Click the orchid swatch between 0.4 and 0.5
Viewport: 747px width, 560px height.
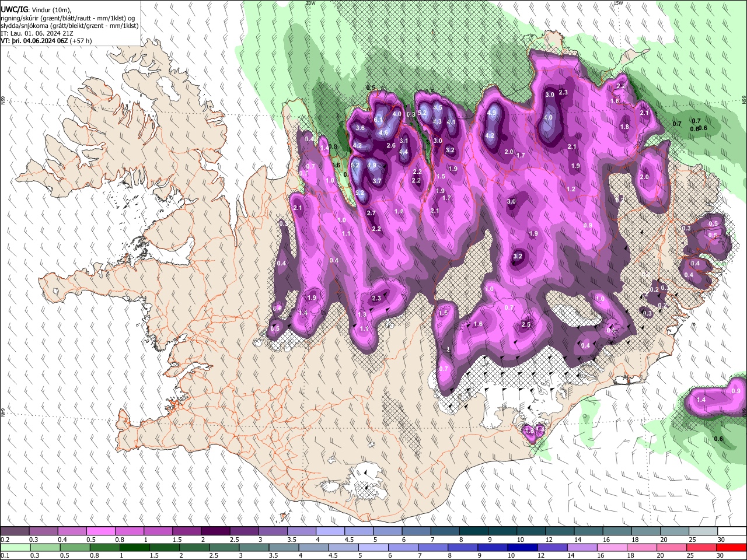coord(72,531)
